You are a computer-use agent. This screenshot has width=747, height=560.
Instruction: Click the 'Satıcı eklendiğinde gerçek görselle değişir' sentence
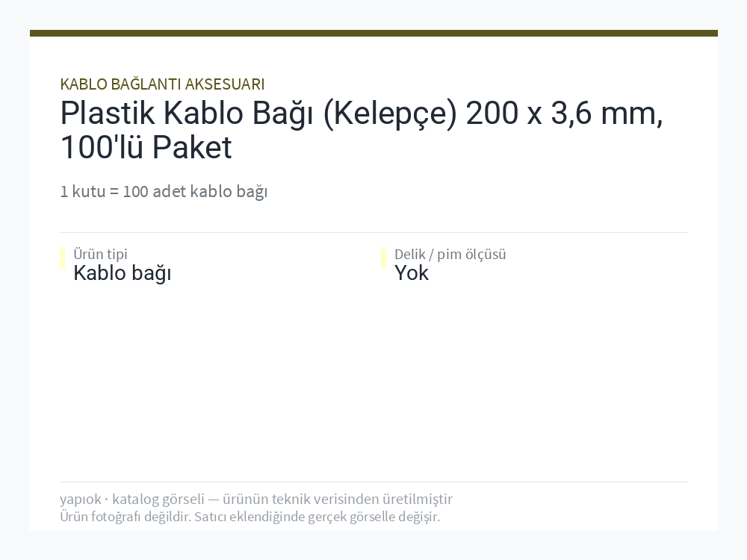pyautogui.click(x=317, y=517)
